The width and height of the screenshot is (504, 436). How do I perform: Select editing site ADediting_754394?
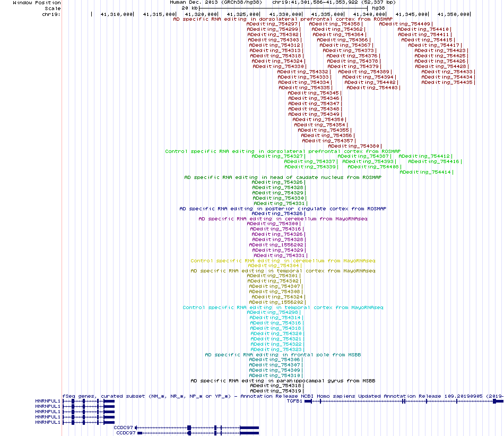pos(369,77)
